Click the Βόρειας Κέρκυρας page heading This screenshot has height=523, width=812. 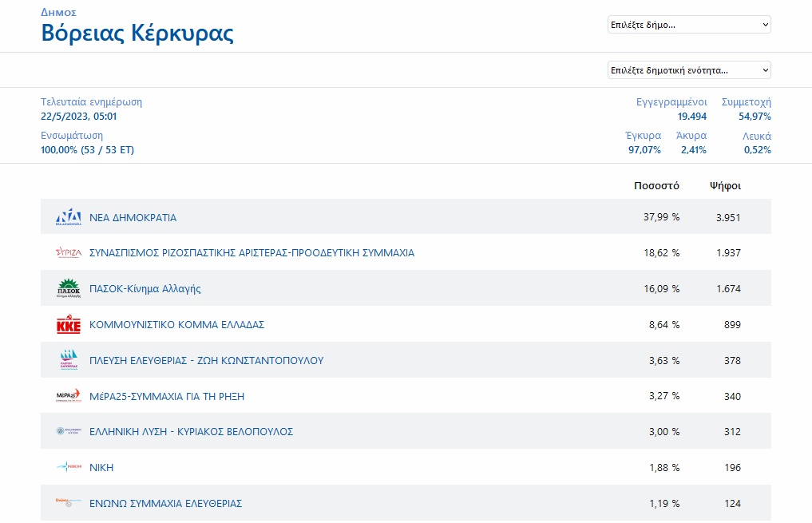(x=137, y=34)
